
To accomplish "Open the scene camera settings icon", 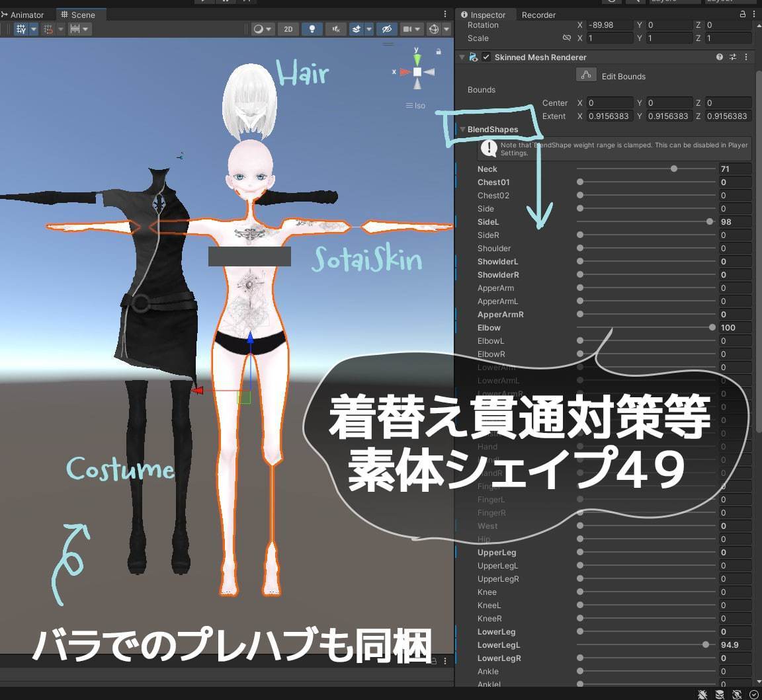I will click(406, 29).
